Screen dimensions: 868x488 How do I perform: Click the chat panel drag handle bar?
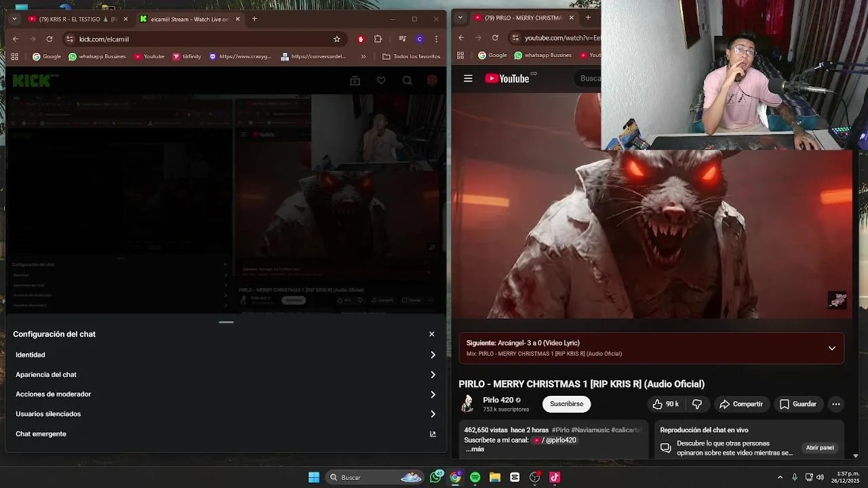(x=226, y=323)
